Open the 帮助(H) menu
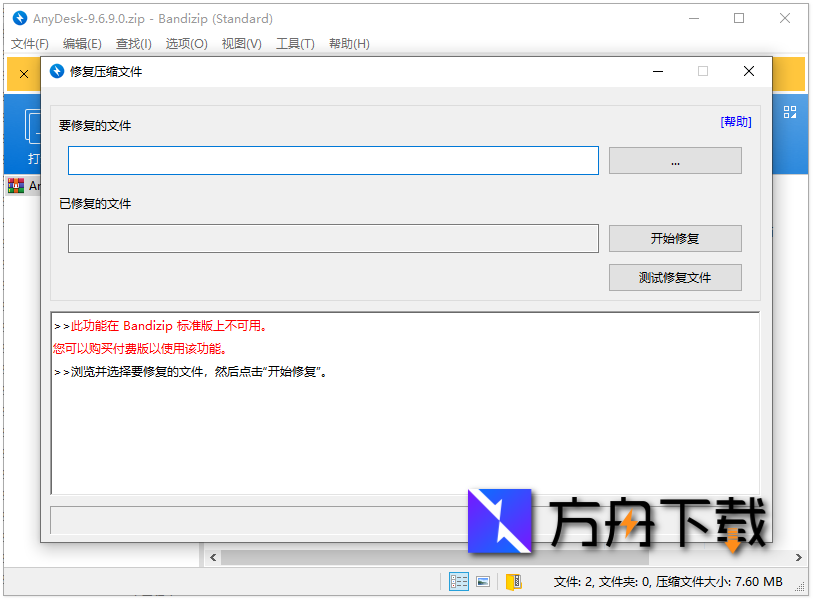The image size is (813, 600). pos(347,44)
